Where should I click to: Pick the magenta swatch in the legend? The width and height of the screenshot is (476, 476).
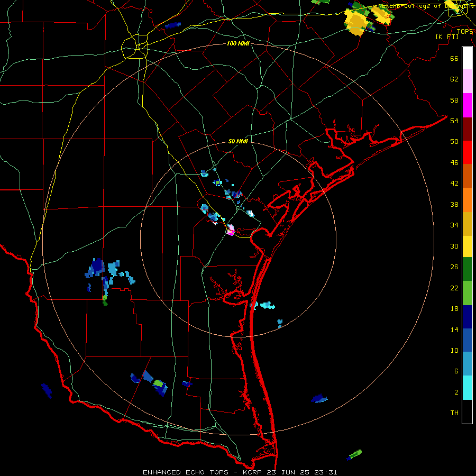(x=467, y=105)
